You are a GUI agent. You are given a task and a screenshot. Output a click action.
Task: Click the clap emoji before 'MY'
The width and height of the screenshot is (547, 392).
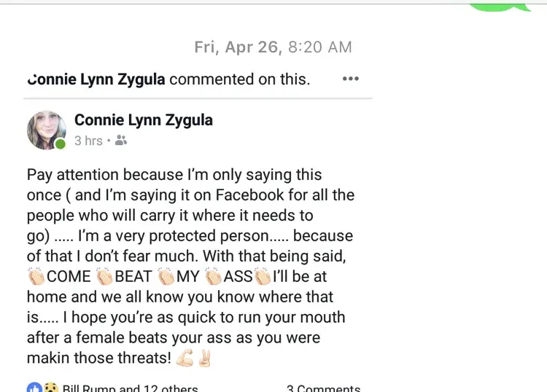click(166, 277)
